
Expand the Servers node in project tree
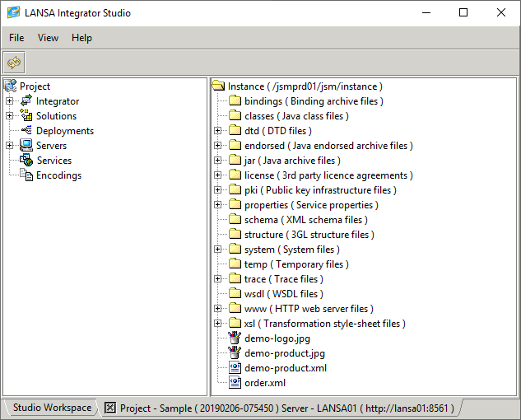coord(10,146)
